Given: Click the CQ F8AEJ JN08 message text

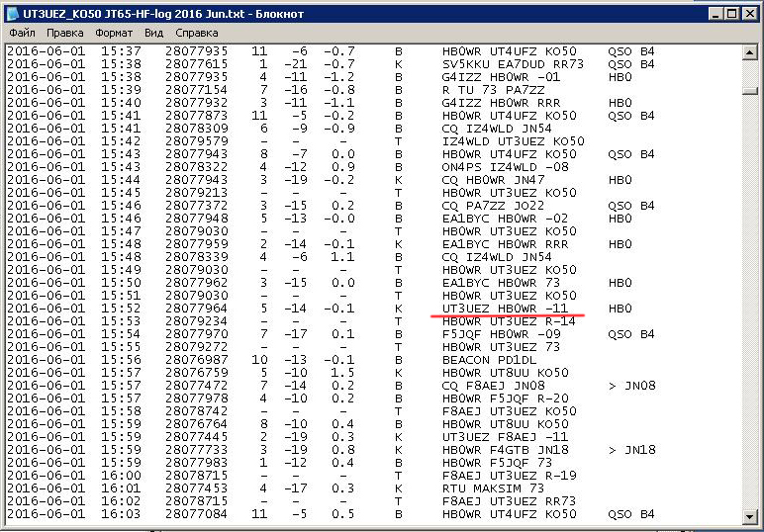Looking at the screenshot, I should (x=493, y=386).
